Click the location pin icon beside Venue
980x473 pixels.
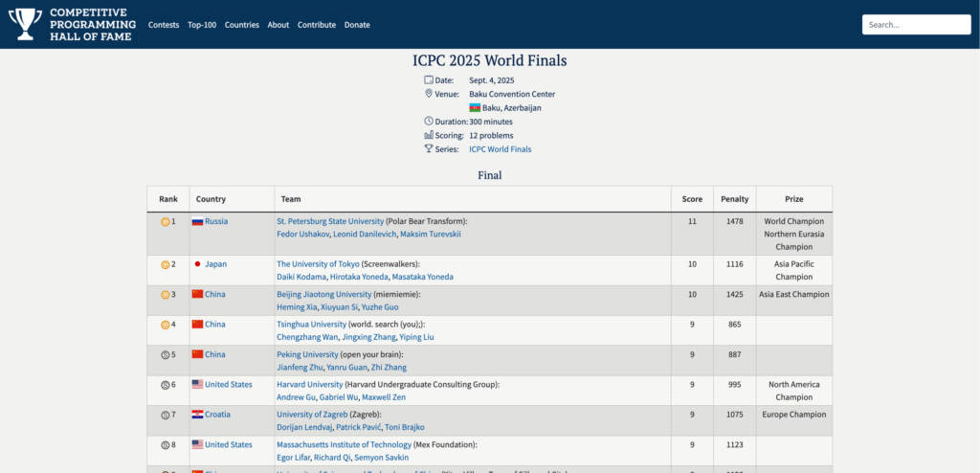click(x=429, y=93)
